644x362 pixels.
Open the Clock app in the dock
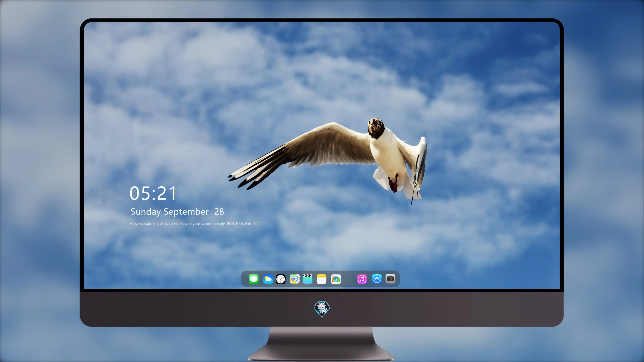[x=281, y=279]
